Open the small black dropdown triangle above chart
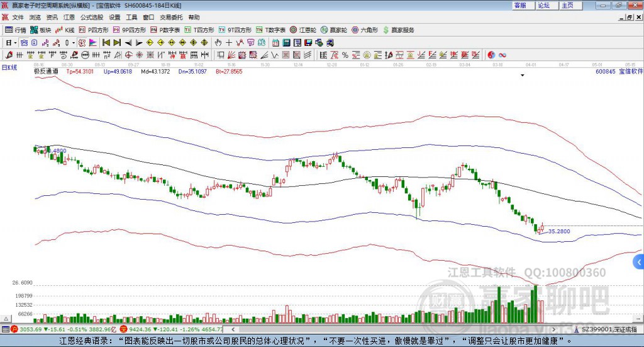Image resolution: width=644 pixels, height=347 pixels. [523, 76]
